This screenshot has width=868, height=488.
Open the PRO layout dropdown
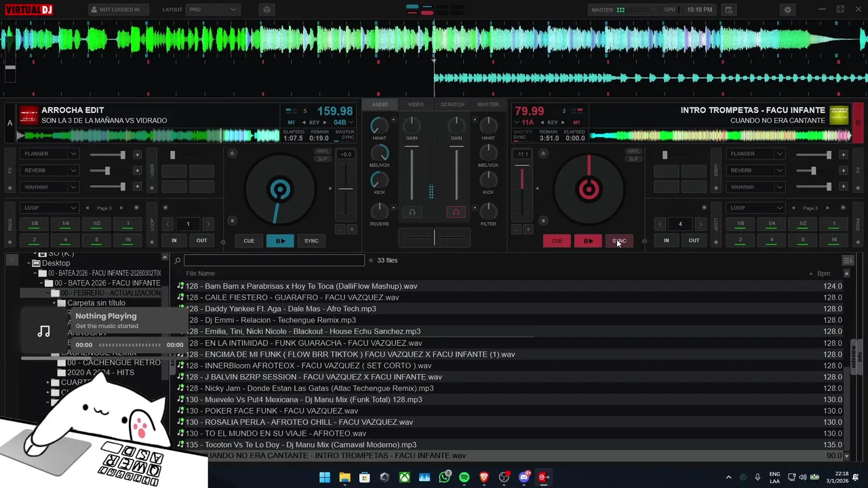coord(213,9)
